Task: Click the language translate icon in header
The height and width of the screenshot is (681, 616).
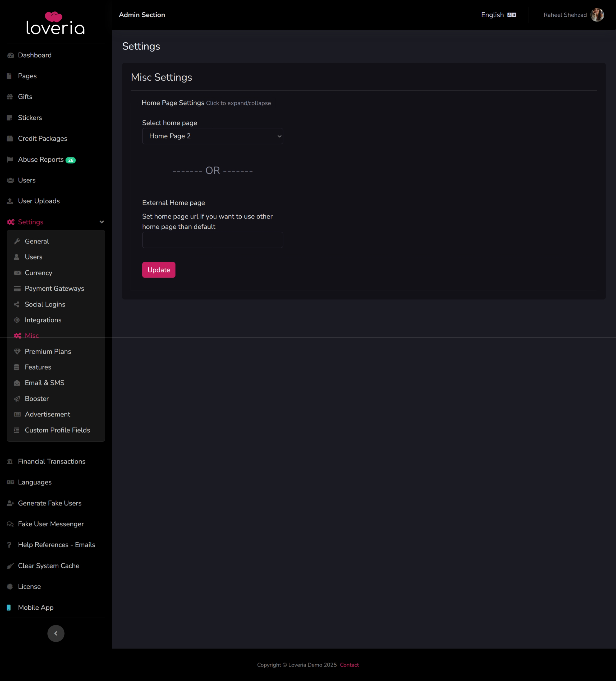Action: (x=512, y=15)
